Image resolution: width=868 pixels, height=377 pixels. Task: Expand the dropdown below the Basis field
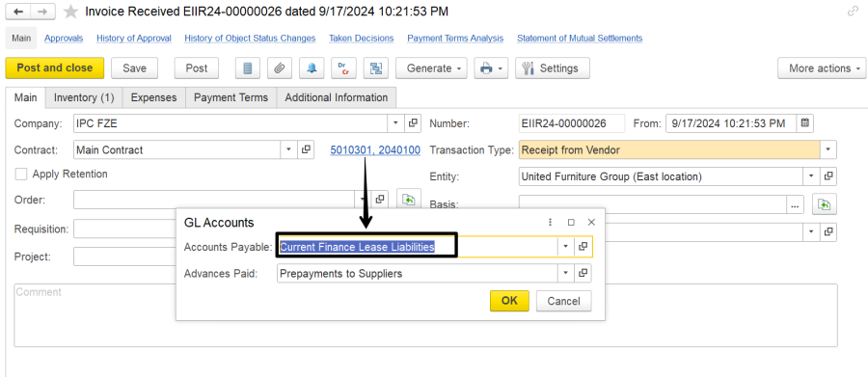pos(811,232)
